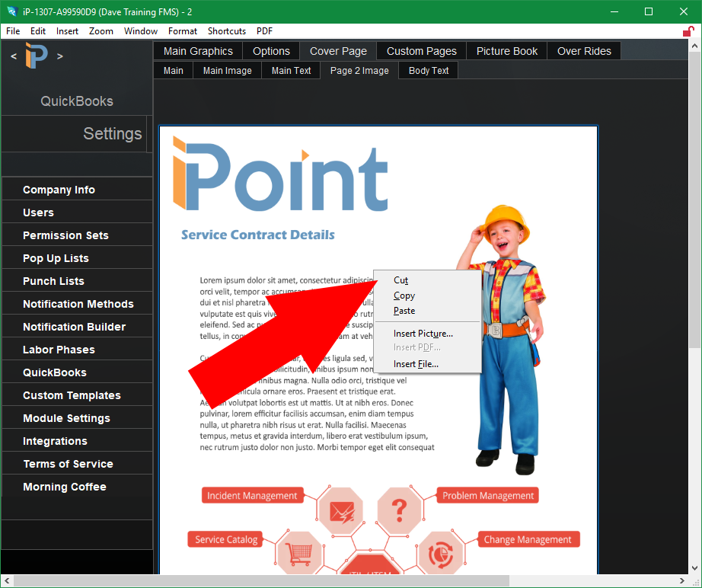Go forward with the right arrow chevron
The width and height of the screenshot is (702, 588).
point(60,56)
